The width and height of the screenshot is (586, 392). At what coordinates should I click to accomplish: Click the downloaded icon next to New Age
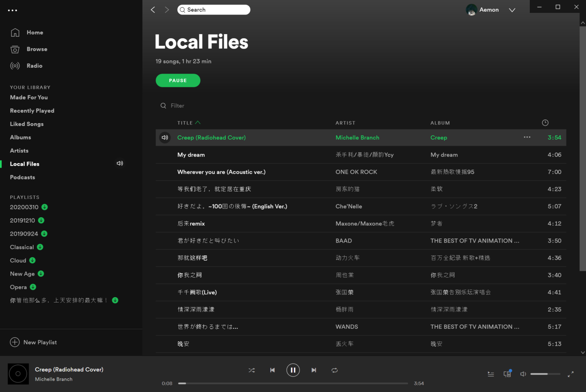coord(41,274)
